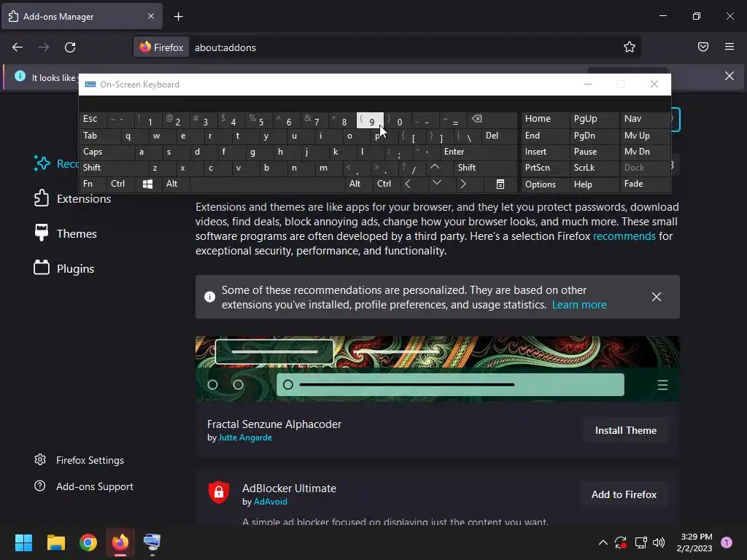The width and height of the screenshot is (747, 560).
Task: Show hidden tray icons chevron
Action: (x=603, y=542)
